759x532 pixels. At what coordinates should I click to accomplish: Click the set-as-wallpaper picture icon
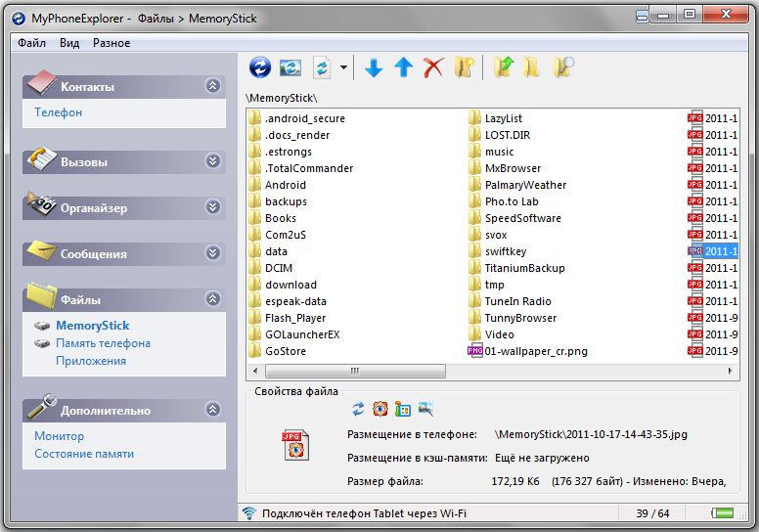pos(425,409)
